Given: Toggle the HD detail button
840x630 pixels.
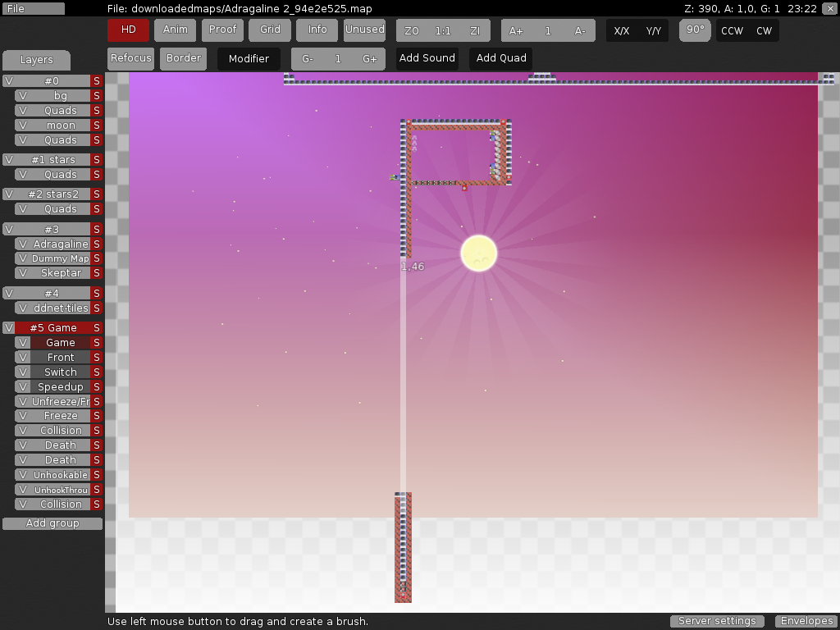Looking at the screenshot, I should (128, 30).
